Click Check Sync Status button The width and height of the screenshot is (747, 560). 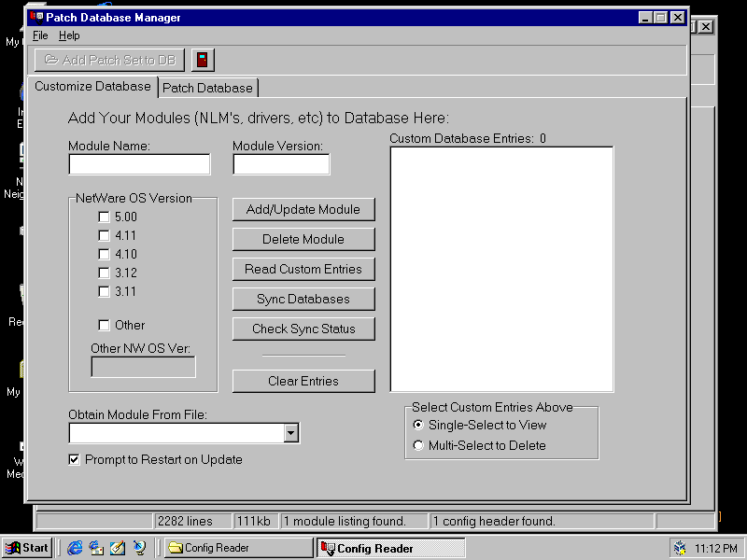[x=303, y=329]
